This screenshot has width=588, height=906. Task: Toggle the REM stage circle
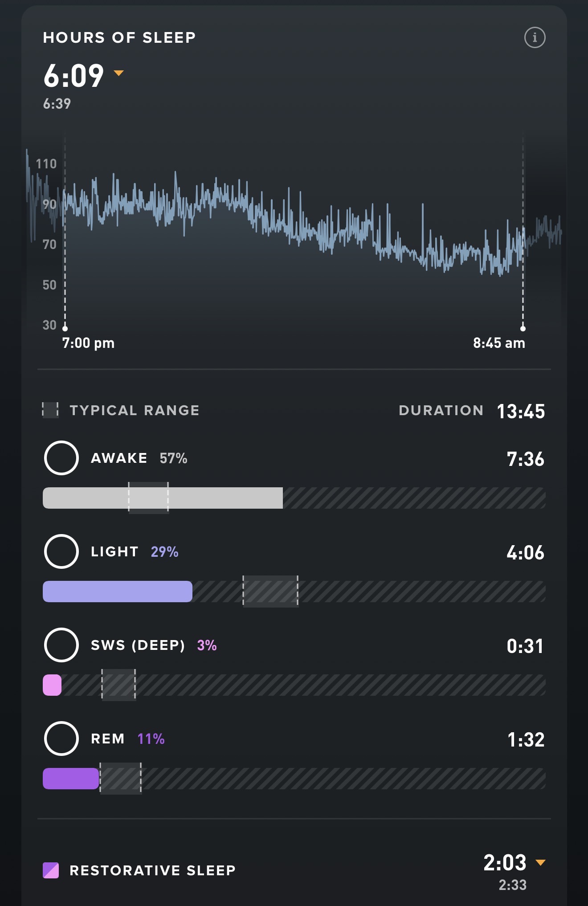click(61, 739)
